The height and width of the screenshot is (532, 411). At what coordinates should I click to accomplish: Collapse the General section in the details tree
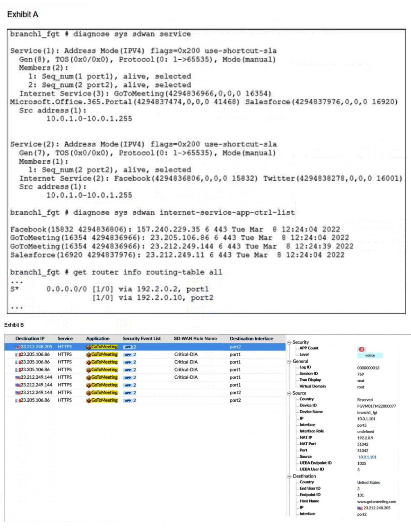click(289, 362)
